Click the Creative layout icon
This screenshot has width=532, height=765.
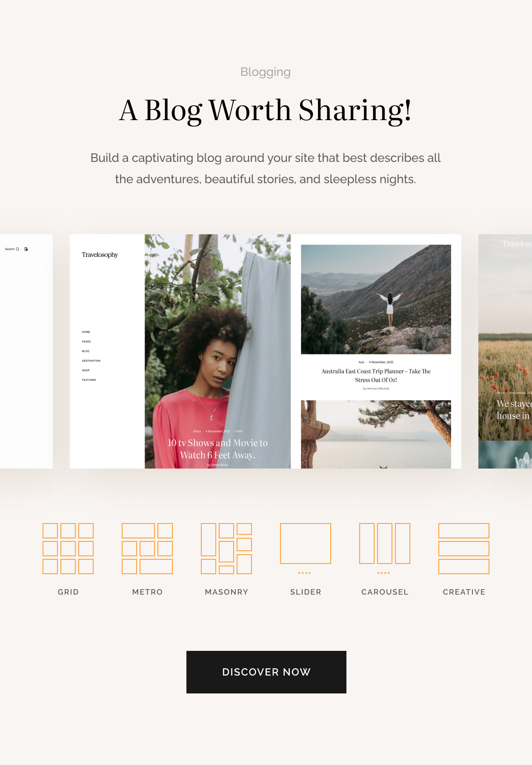[x=464, y=548]
